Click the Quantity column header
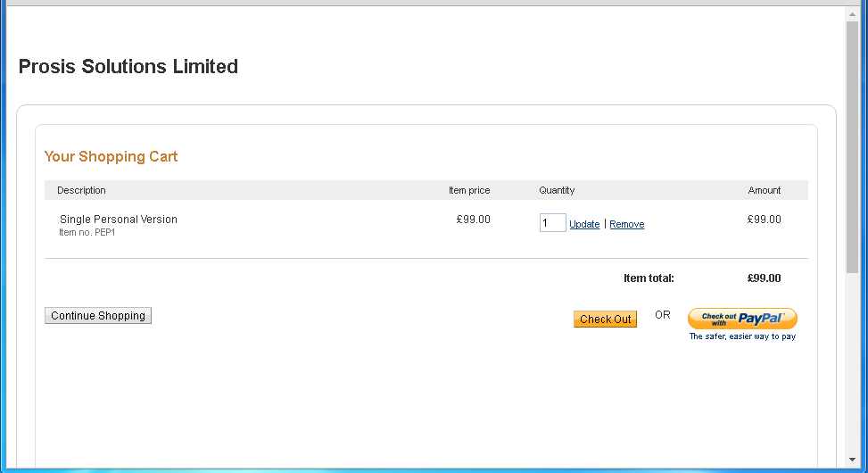This screenshot has width=868, height=473. pos(557,190)
